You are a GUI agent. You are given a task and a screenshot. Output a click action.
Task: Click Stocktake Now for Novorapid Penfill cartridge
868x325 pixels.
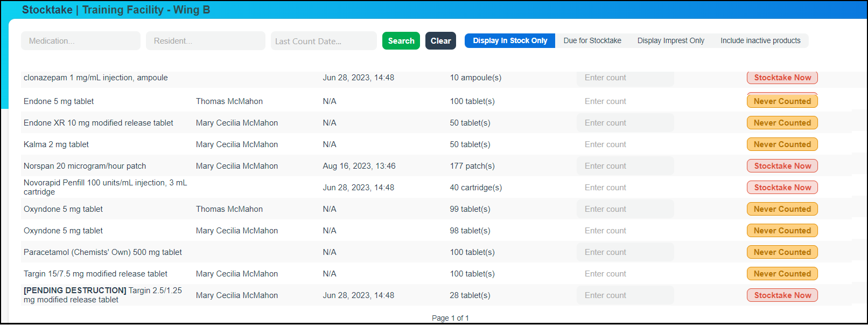coord(782,188)
